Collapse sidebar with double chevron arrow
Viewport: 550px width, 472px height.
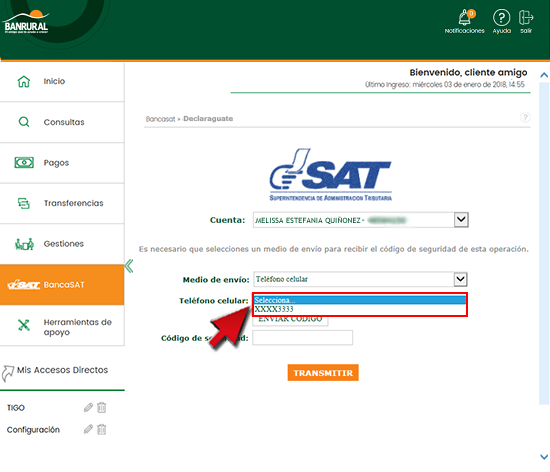point(129,266)
